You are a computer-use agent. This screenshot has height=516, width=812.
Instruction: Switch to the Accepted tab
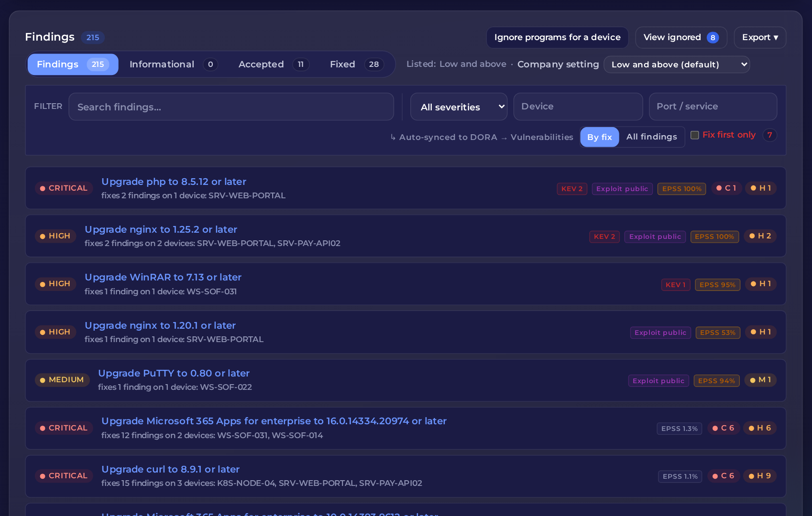coord(274,64)
